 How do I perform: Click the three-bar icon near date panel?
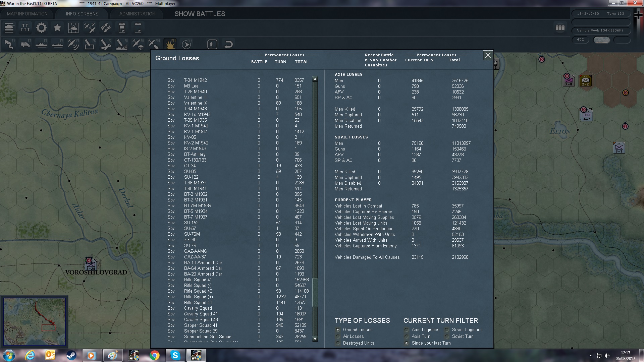tap(560, 28)
